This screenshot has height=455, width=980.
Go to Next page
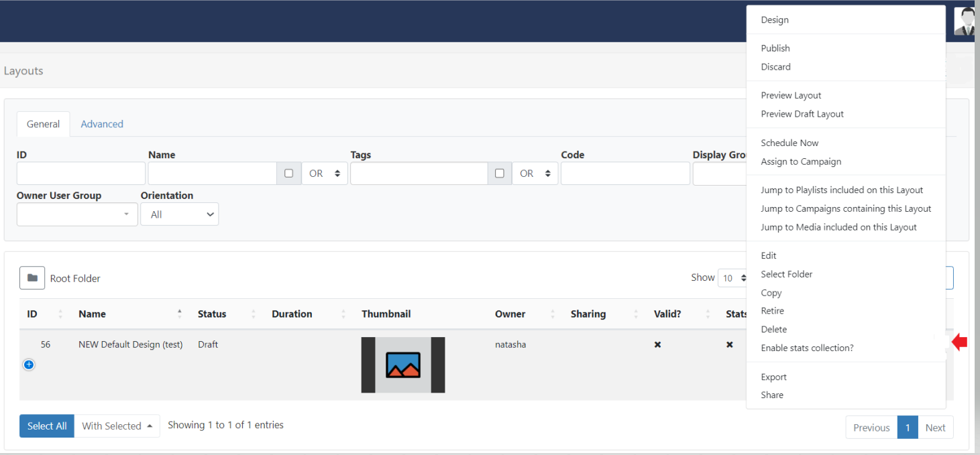coord(935,428)
